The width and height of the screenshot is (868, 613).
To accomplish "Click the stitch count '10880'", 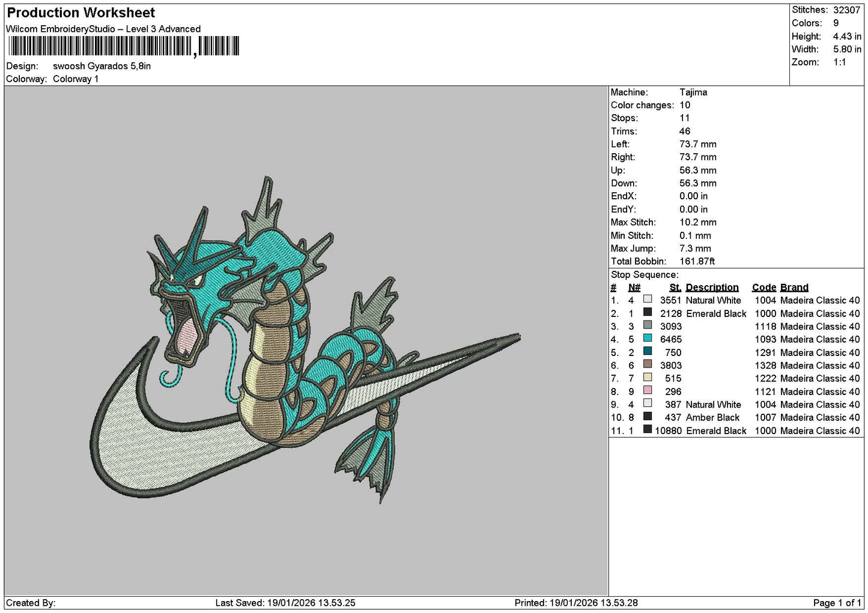I will coord(668,430).
